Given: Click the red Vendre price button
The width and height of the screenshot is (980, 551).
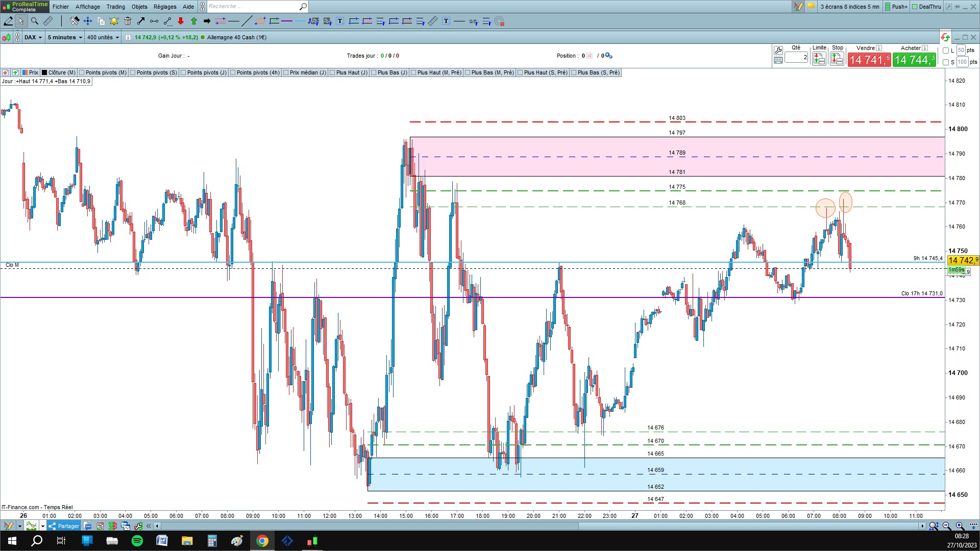Looking at the screenshot, I should tap(869, 60).
